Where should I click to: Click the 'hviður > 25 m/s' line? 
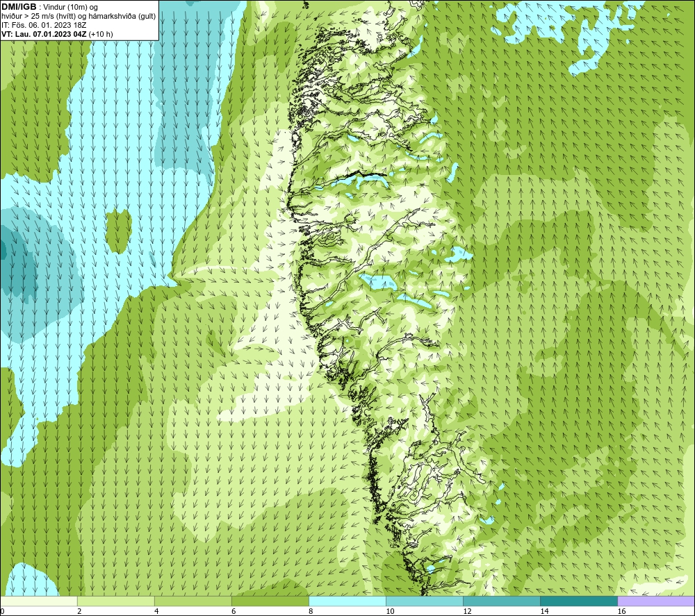point(79,17)
